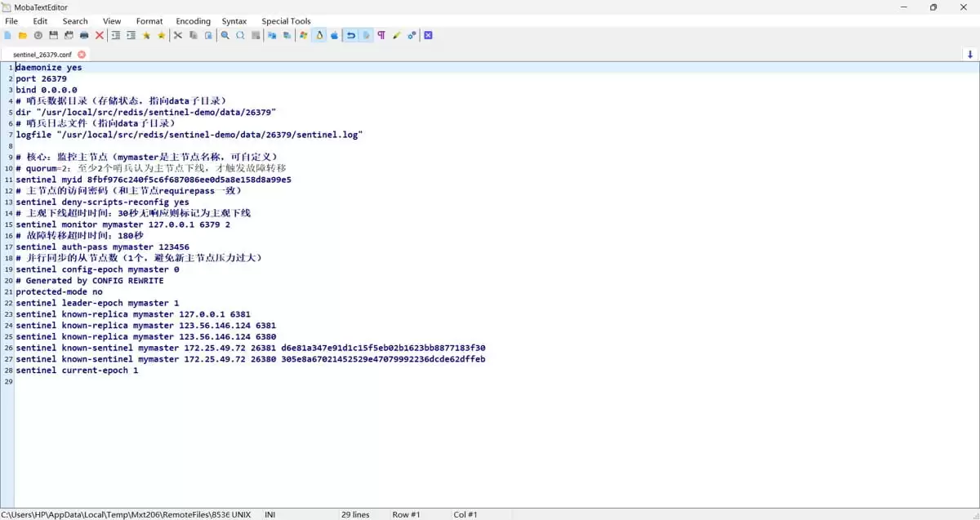Click the red X close-file toolbar icon
The width and height of the screenshot is (980, 520).
[100, 35]
